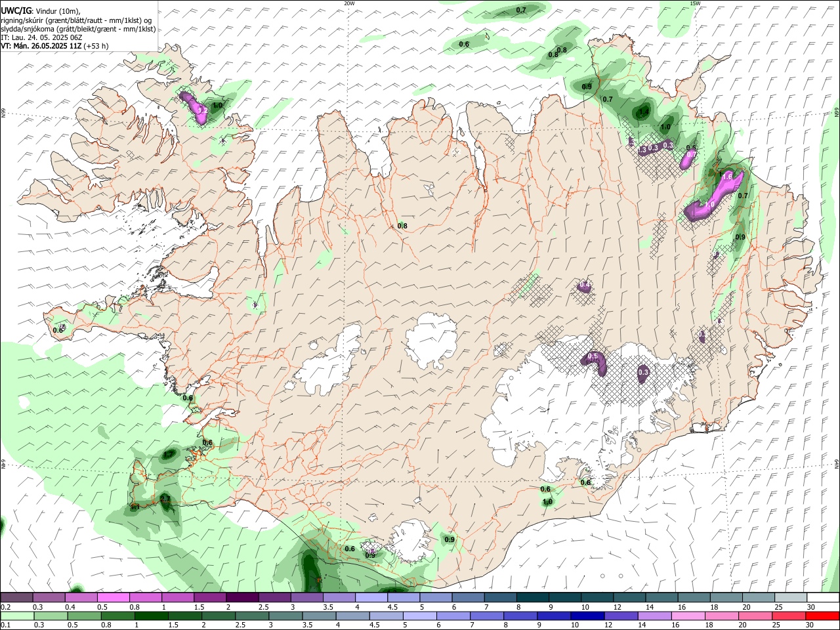Pick the blue-violet 7 rain scale swatch

pos(487,616)
